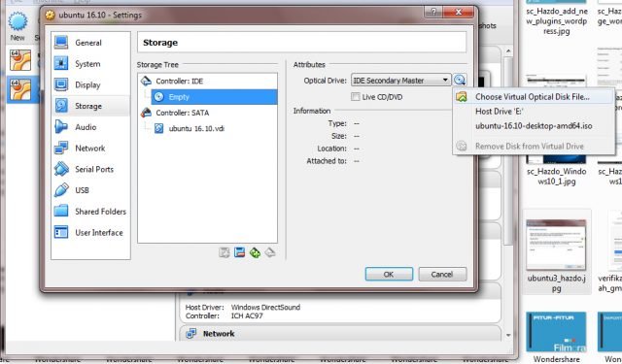Open the User Interface settings category

[90, 233]
